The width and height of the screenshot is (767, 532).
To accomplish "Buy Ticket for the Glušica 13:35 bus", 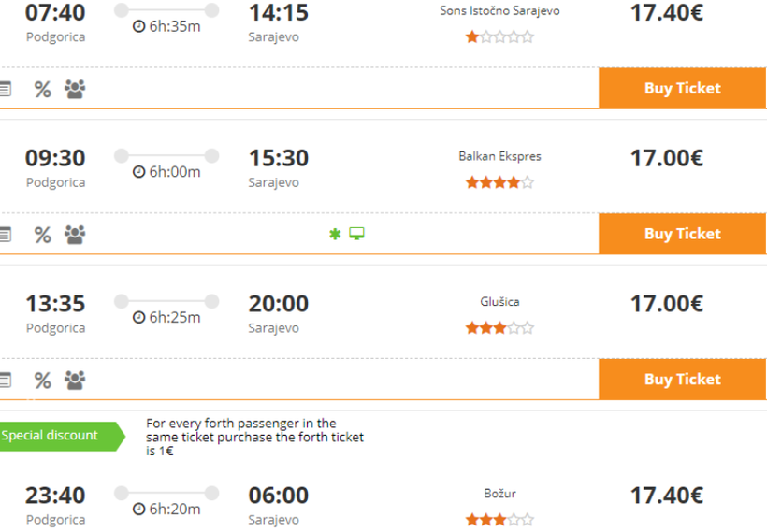I will (682, 380).
